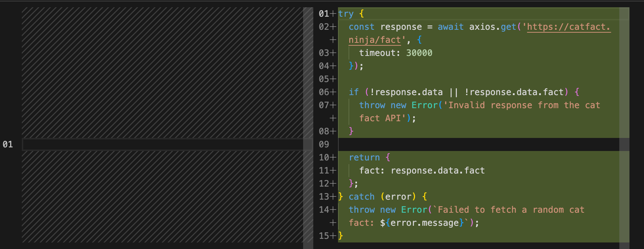Click line number 06 in right gutter
Image resolution: width=644 pixels, height=249 pixels.
pos(324,92)
